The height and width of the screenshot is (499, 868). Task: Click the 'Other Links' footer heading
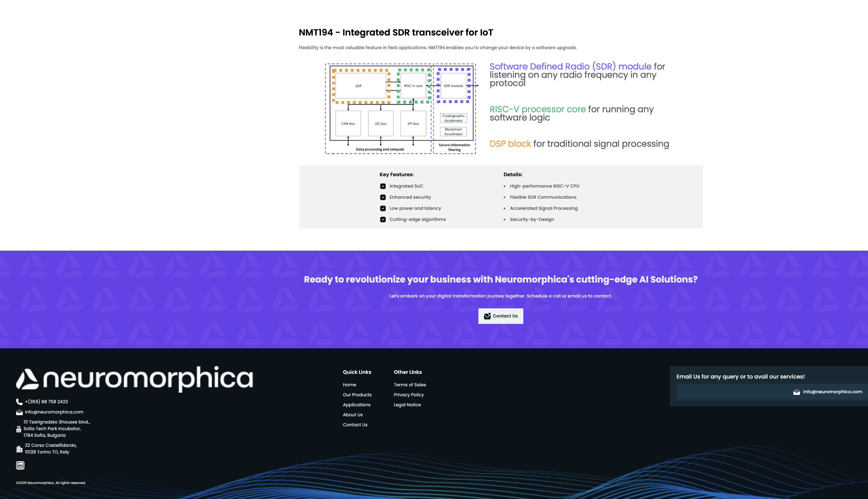(x=408, y=372)
